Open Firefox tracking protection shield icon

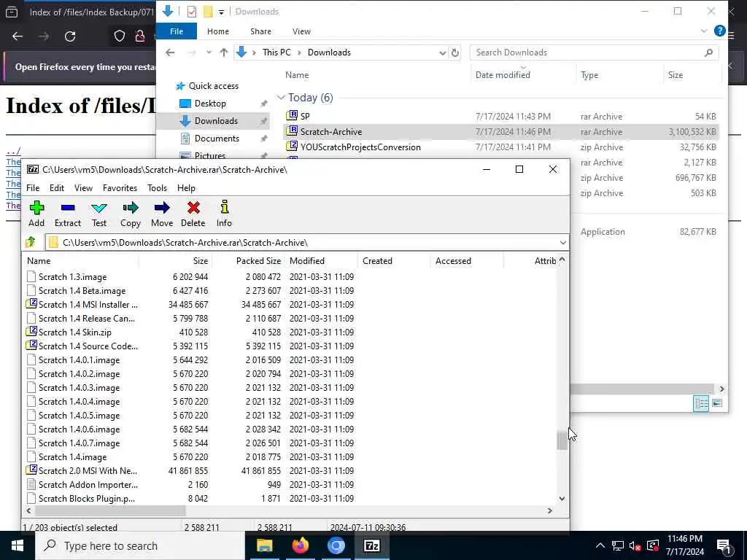tap(119, 36)
